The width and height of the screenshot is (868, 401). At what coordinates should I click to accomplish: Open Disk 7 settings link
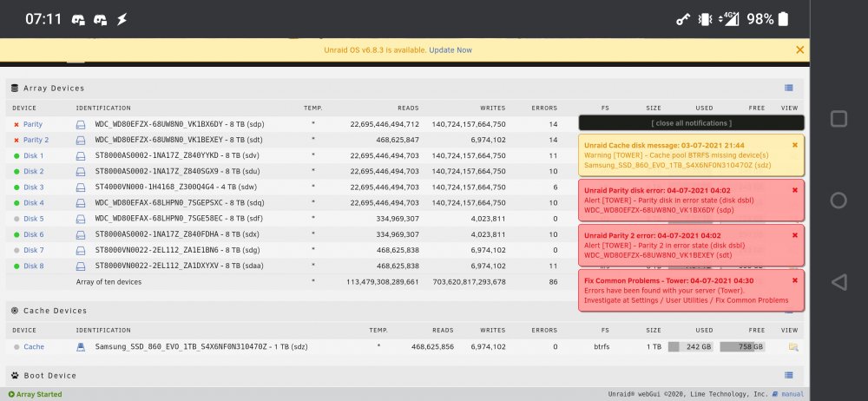coord(34,250)
